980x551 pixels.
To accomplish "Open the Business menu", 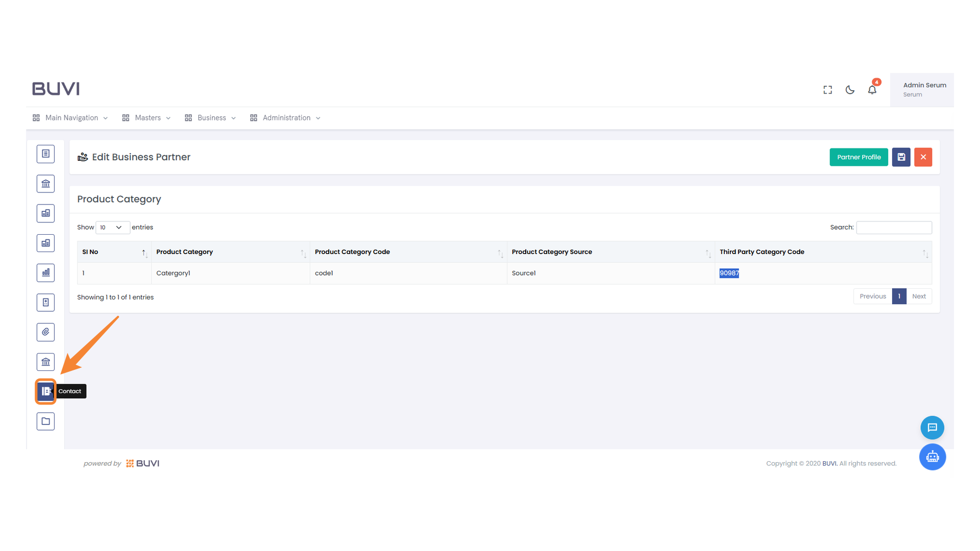I will pyautogui.click(x=211, y=118).
